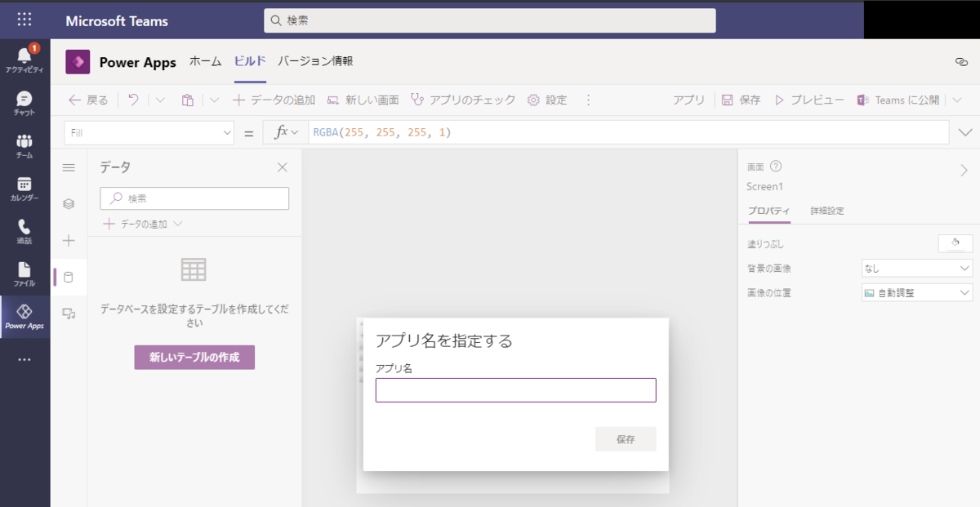Open the Insert panel with the plus icon
Screen dimensions: 980x507
(x=69, y=240)
